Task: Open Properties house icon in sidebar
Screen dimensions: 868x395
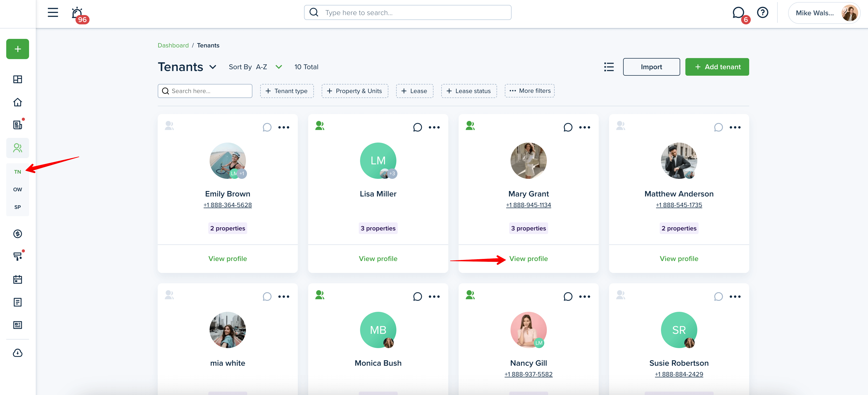Action: pyautogui.click(x=18, y=102)
